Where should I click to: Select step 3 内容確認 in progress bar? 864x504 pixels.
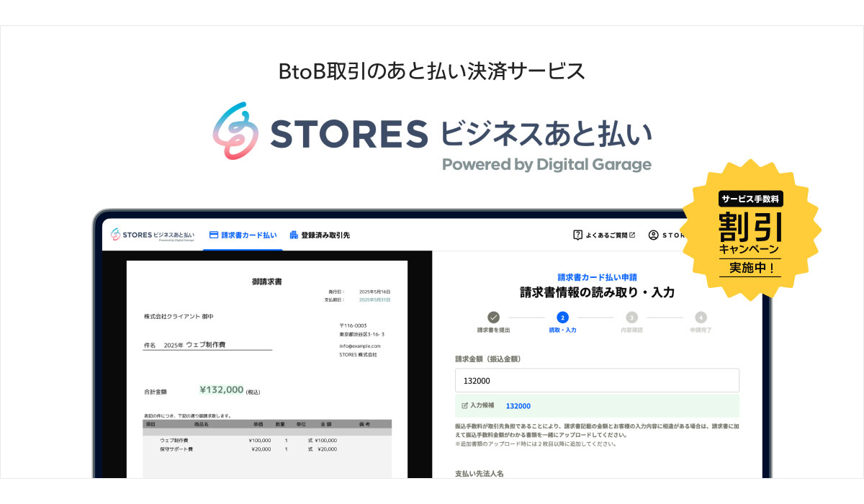pyautogui.click(x=631, y=318)
